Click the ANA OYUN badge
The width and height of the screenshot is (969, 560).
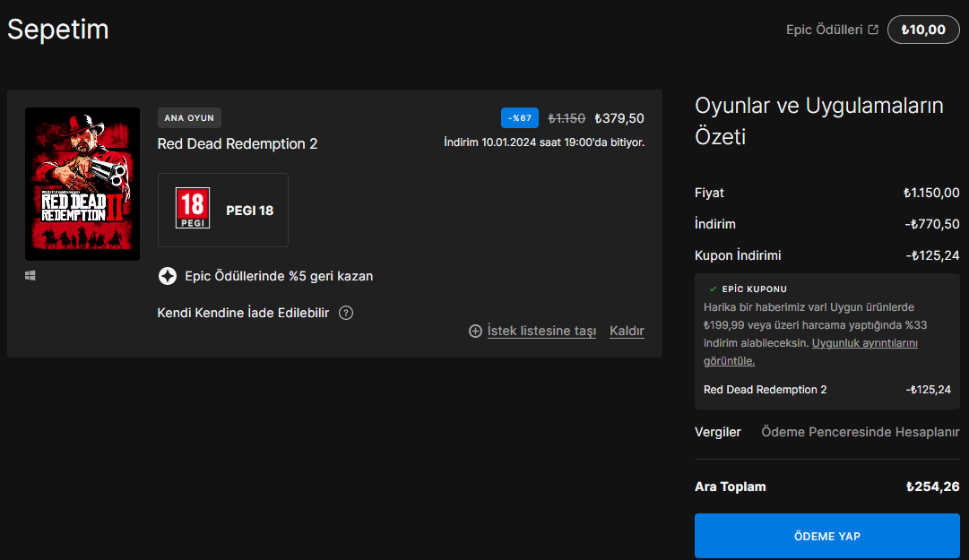click(189, 118)
